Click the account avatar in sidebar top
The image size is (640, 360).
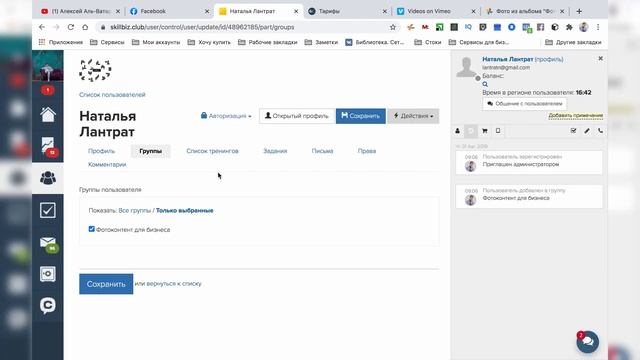[x=48, y=66]
